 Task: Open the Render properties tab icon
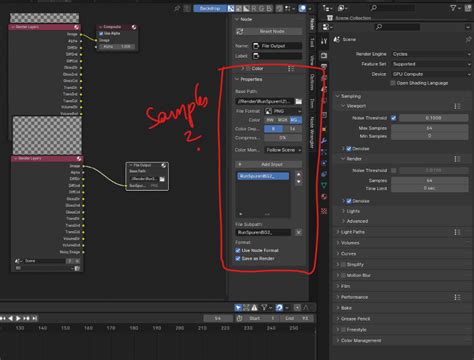(x=324, y=55)
